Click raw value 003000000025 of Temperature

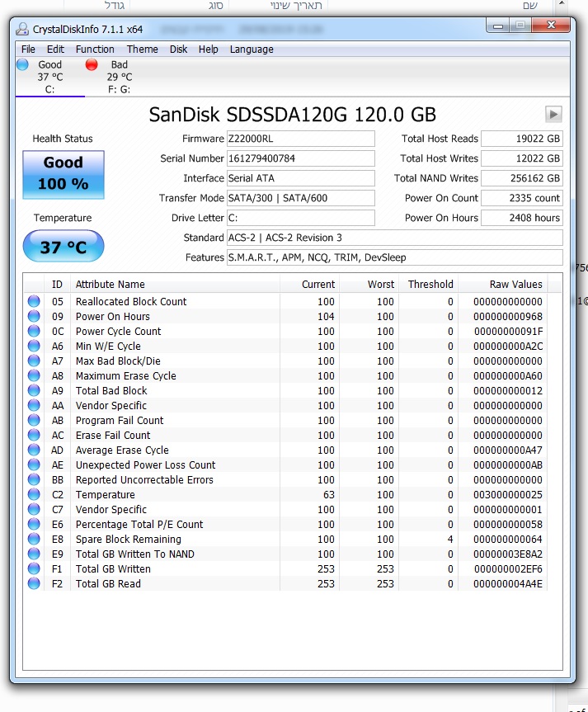[508, 494]
